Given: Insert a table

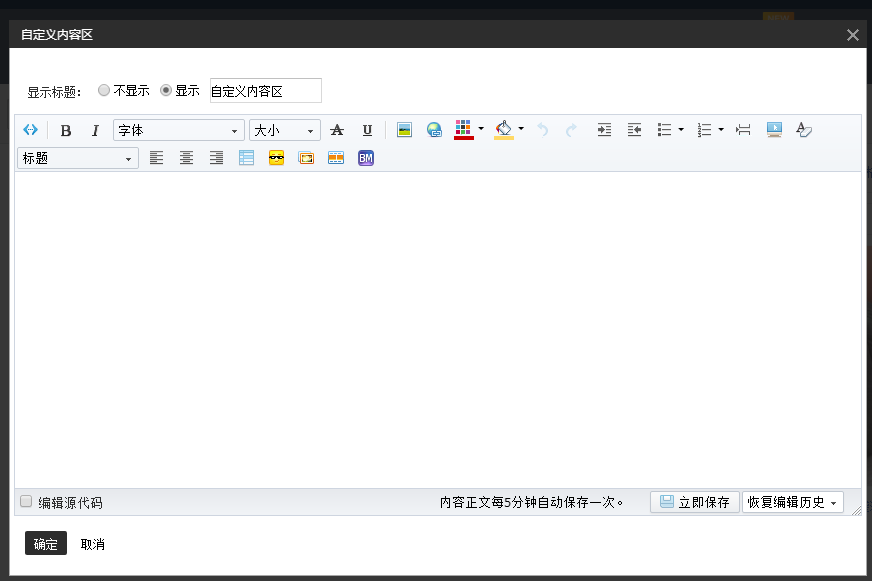Looking at the screenshot, I should [246, 158].
